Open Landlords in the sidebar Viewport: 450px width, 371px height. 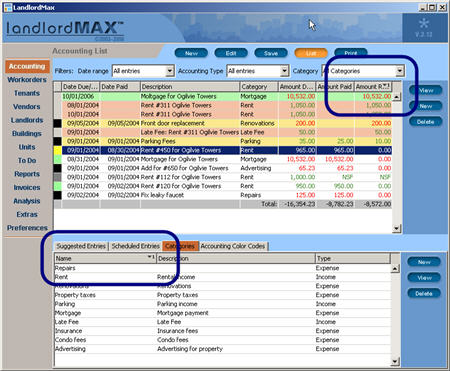27,120
